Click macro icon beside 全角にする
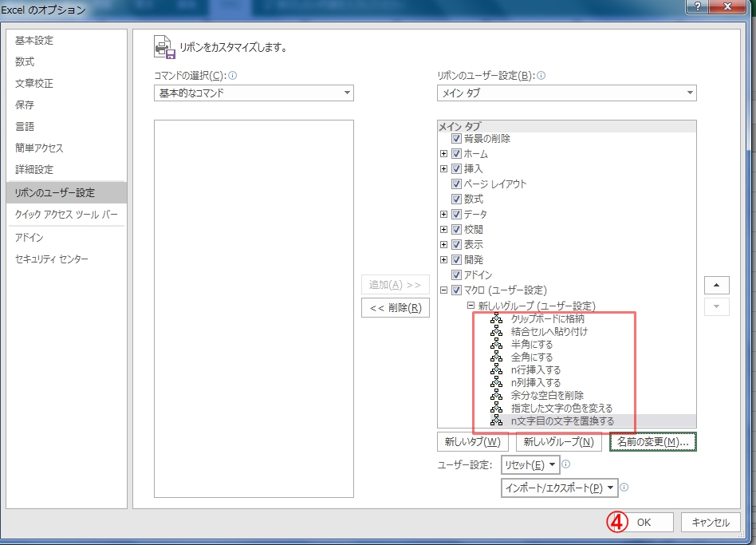Screen dimensions: 756x545 (x=496, y=357)
